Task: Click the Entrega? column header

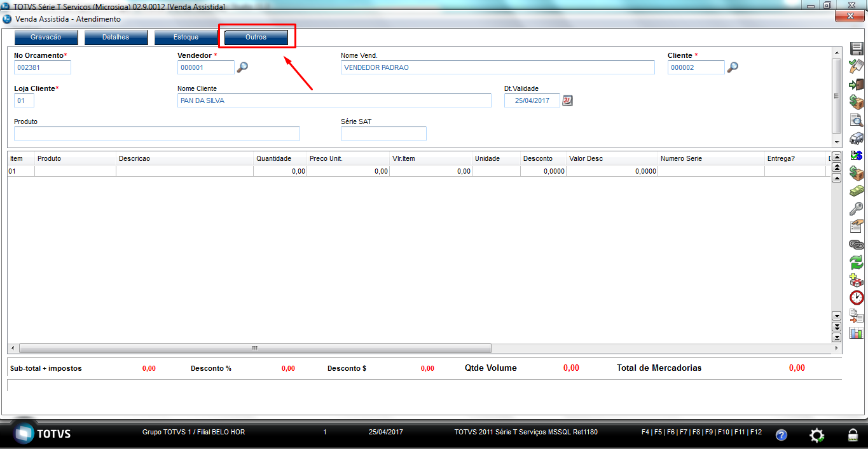Action: coord(795,158)
